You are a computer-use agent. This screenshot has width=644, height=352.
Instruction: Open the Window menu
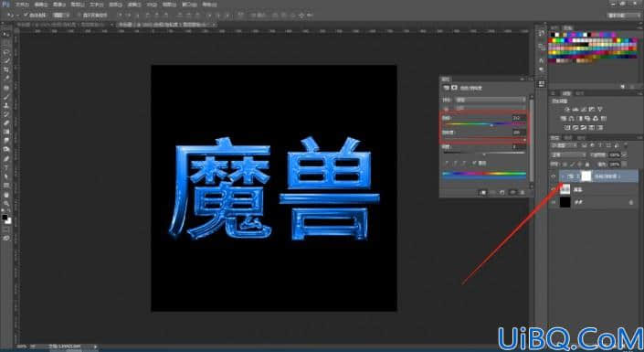point(189,5)
